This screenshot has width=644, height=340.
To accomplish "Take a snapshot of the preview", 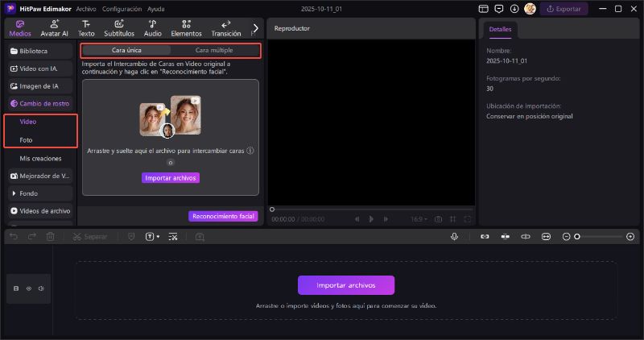I will pyautogui.click(x=438, y=219).
